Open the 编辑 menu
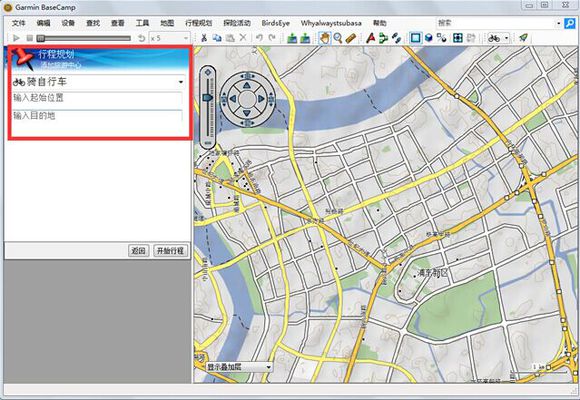 [43, 23]
